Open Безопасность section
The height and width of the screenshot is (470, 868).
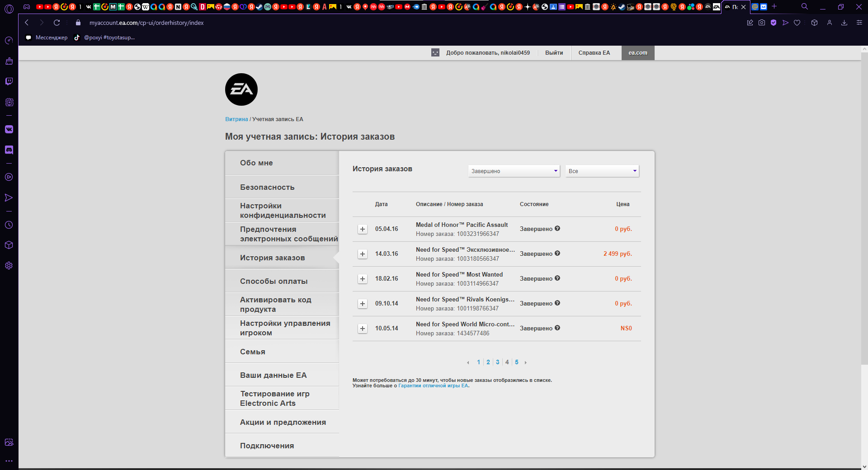point(282,187)
